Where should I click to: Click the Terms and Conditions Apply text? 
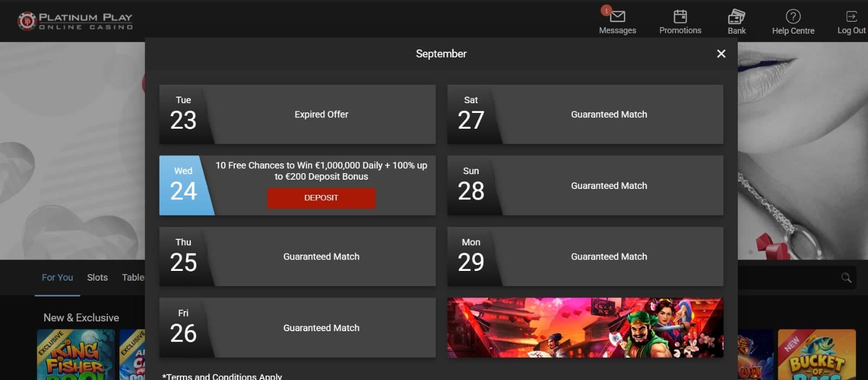click(222, 376)
